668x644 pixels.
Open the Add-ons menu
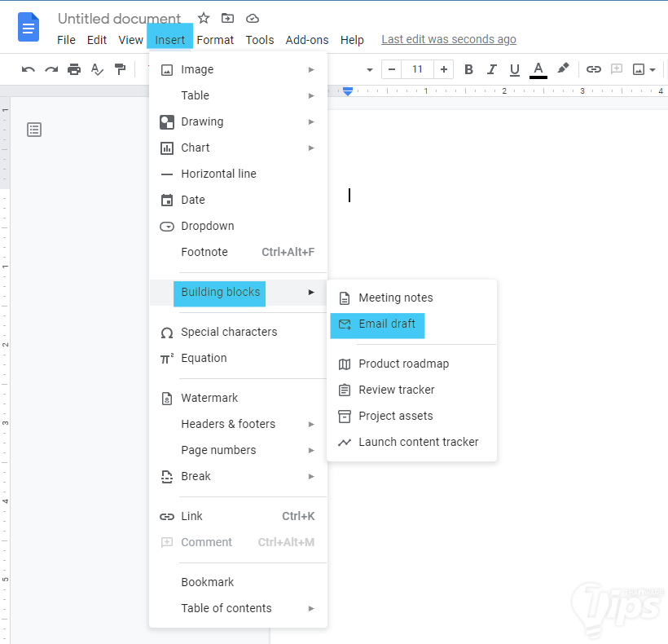[307, 40]
